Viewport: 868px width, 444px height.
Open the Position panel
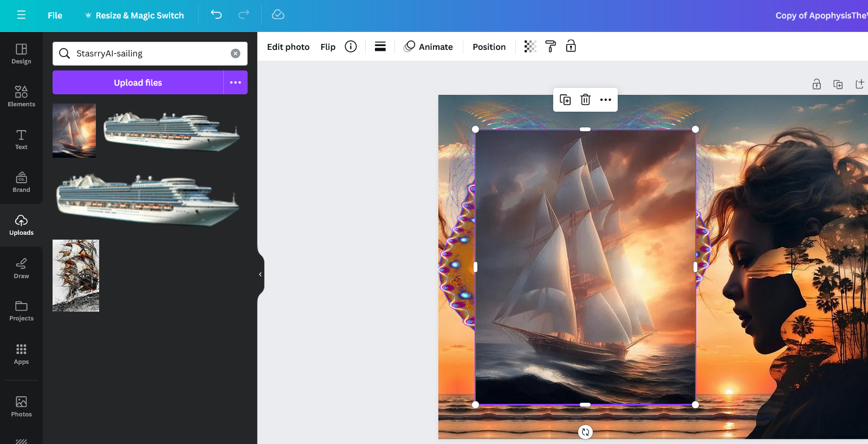[489, 47]
